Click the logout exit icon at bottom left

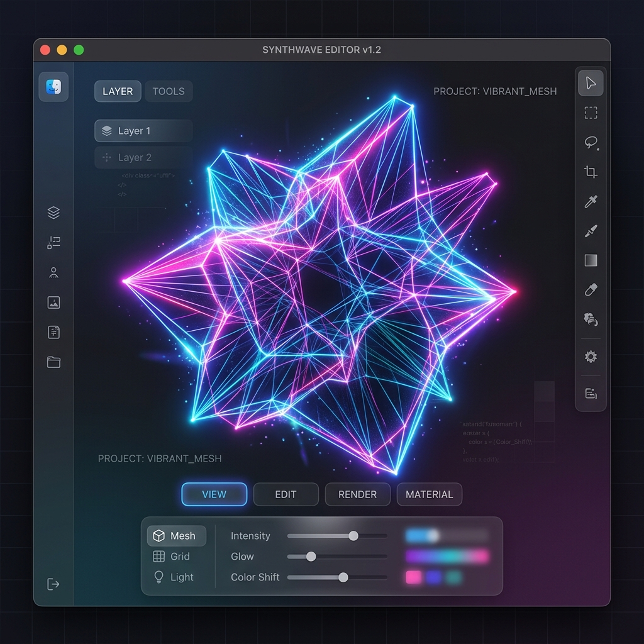(x=53, y=584)
